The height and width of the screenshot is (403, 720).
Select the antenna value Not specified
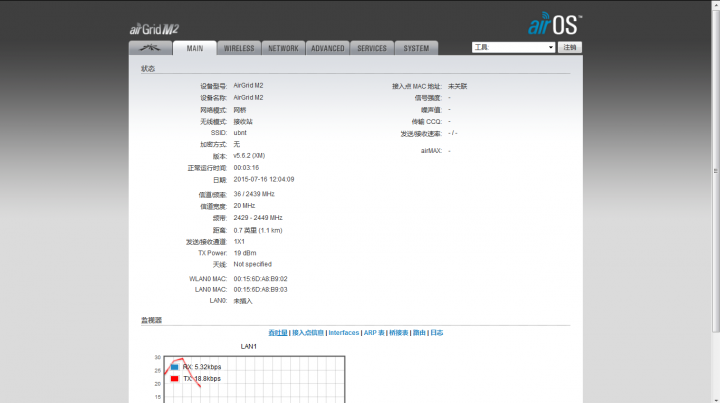click(x=253, y=264)
